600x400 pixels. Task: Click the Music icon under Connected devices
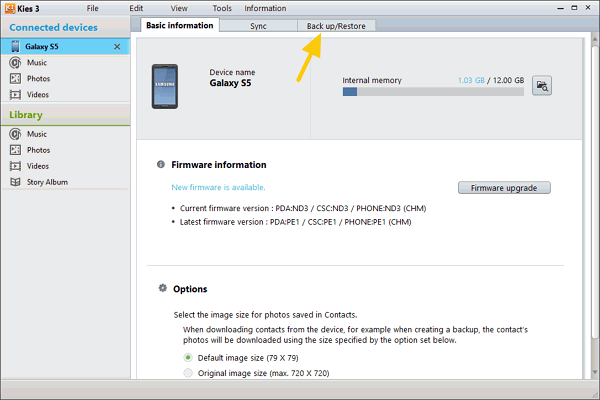(15, 63)
